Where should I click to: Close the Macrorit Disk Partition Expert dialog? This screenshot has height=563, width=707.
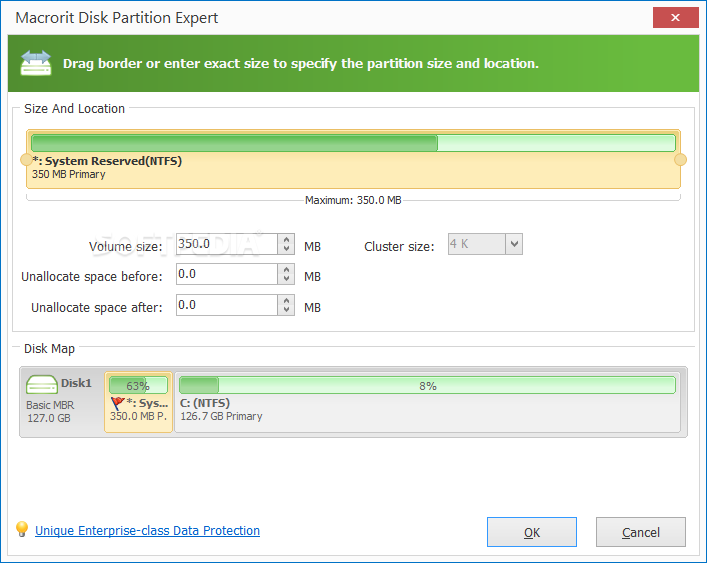coord(675,18)
